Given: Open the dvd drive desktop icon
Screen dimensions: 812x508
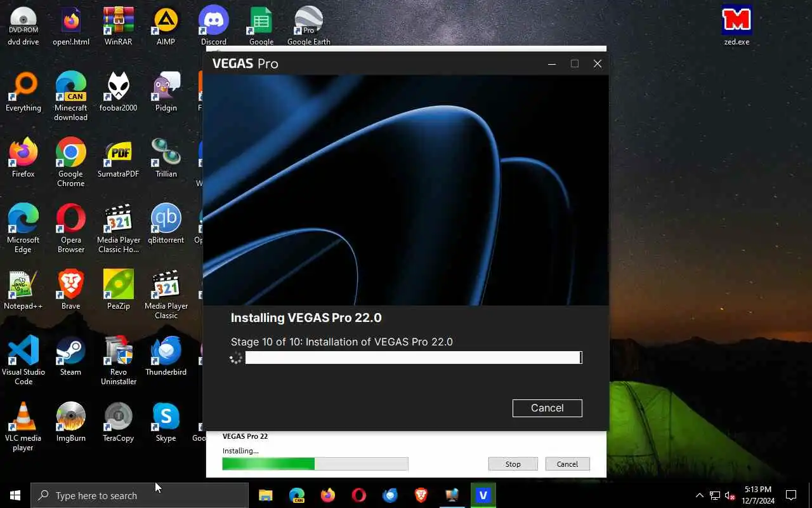Looking at the screenshot, I should 23,27.
